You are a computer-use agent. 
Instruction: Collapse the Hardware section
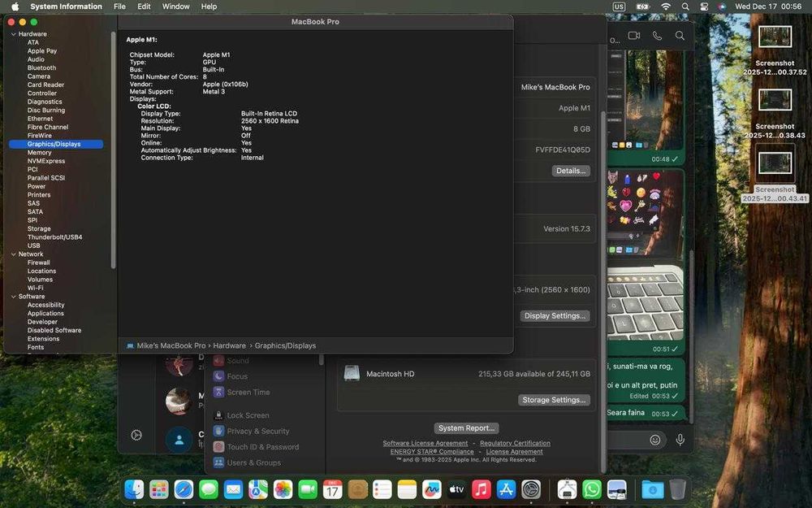(x=14, y=34)
